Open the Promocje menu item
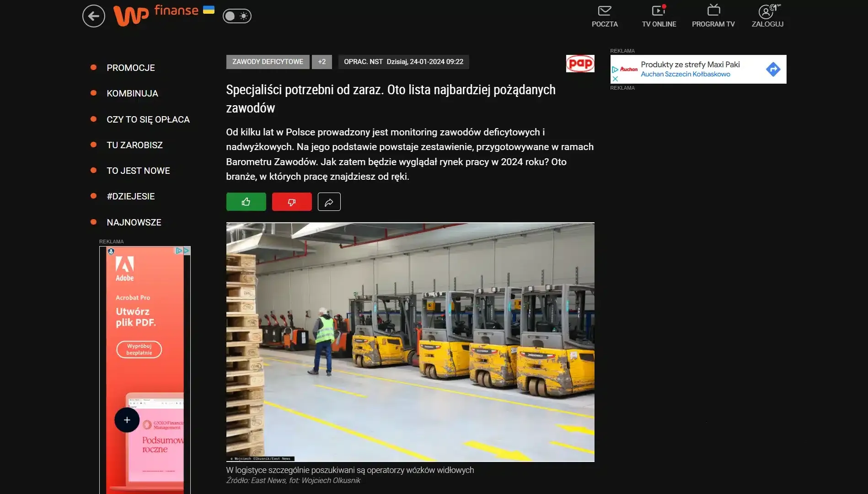868x494 pixels. [x=131, y=68]
